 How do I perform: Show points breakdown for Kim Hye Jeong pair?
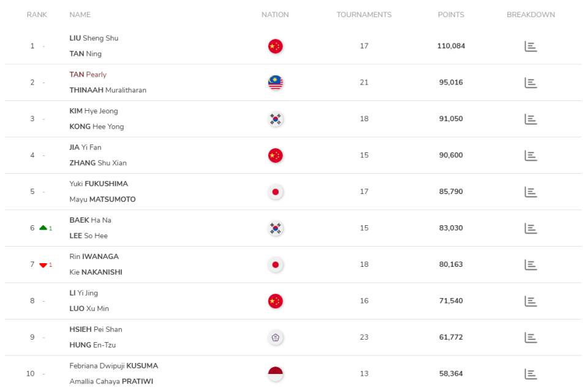[530, 119]
